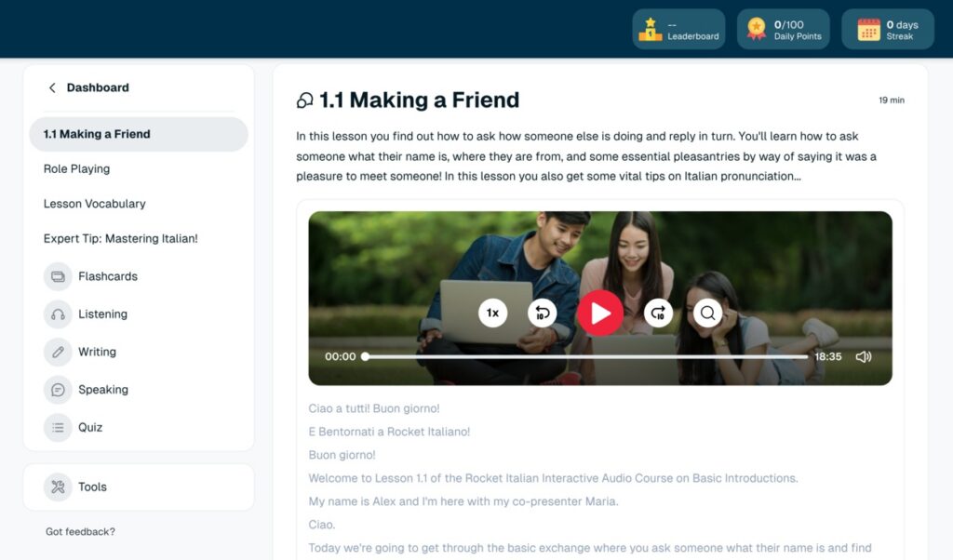Rewind audio 10 seconds

click(x=542, y=313)
